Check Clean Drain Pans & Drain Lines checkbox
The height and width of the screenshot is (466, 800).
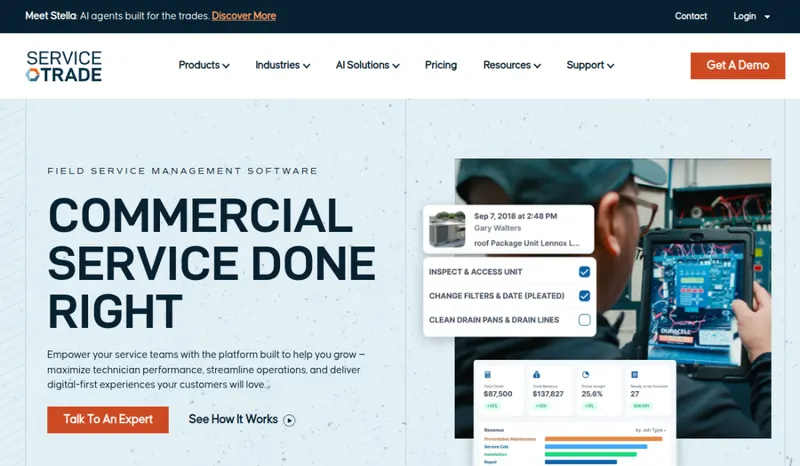pos(585,320)
